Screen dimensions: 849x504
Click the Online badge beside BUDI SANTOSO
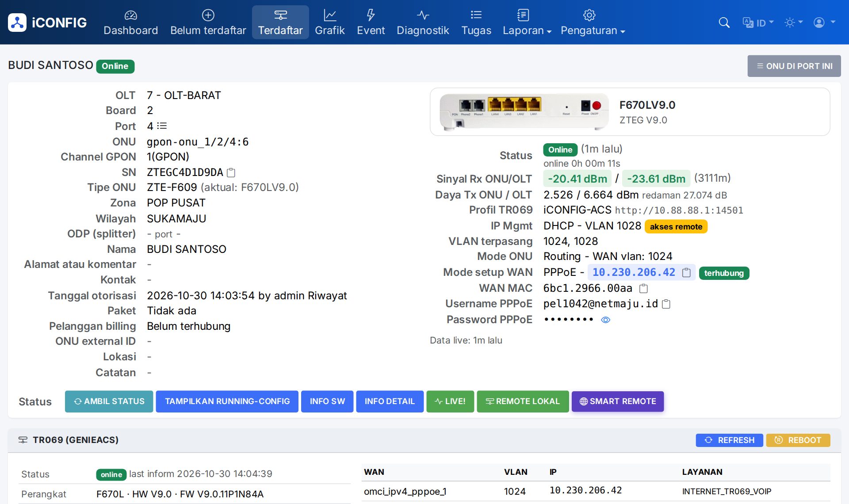click(x=115, y=66)
